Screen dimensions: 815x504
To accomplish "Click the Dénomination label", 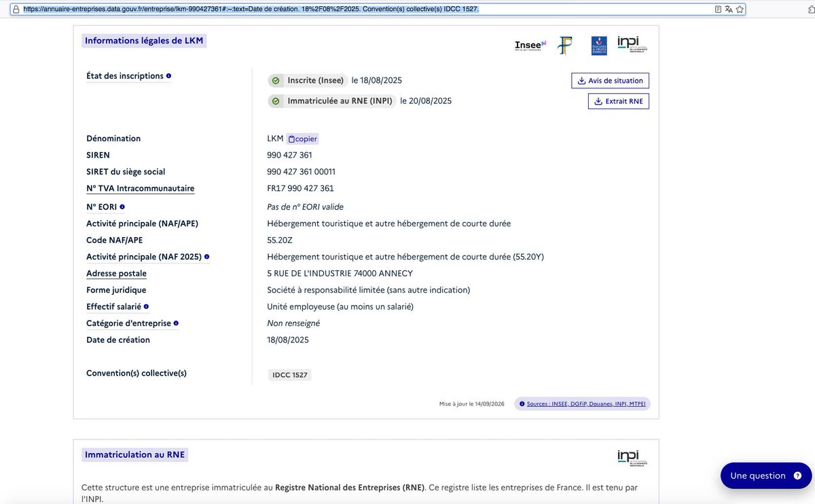I will point(113,139).
